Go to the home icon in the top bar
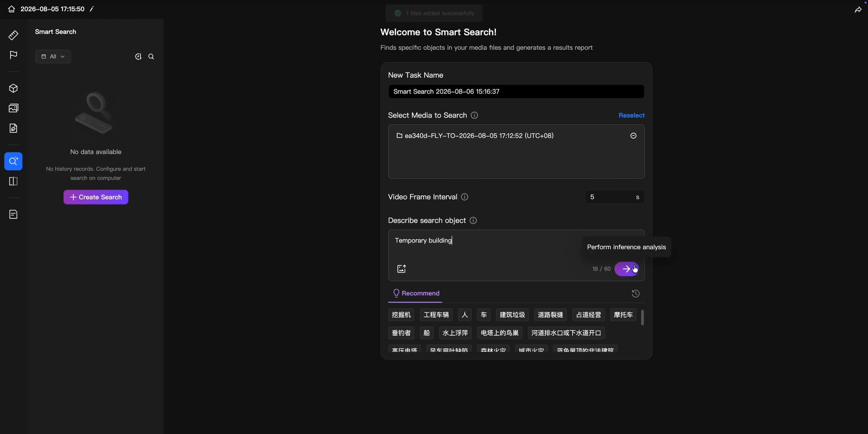Viewport: 868px width, 434px height. pos(12,9)
